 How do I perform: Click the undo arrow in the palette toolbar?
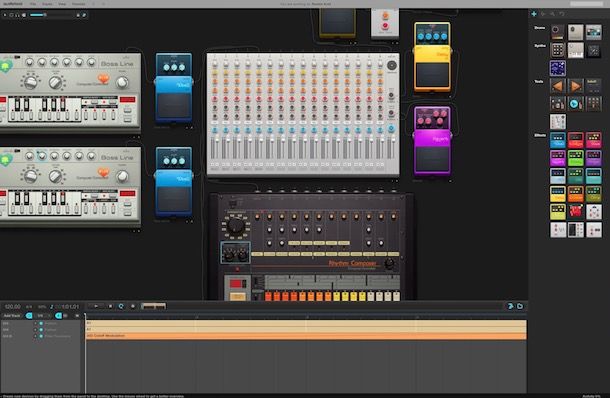click(562, 14)
